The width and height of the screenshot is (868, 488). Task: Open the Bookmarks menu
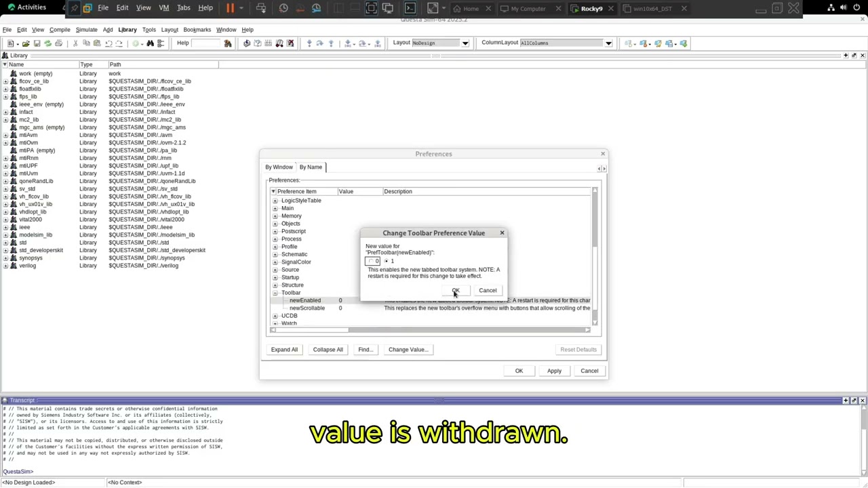(197, 30)
